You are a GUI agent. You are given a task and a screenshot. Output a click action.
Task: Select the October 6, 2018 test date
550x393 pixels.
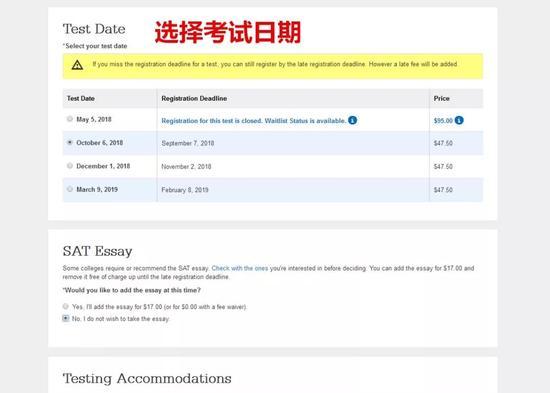[70, 142]
